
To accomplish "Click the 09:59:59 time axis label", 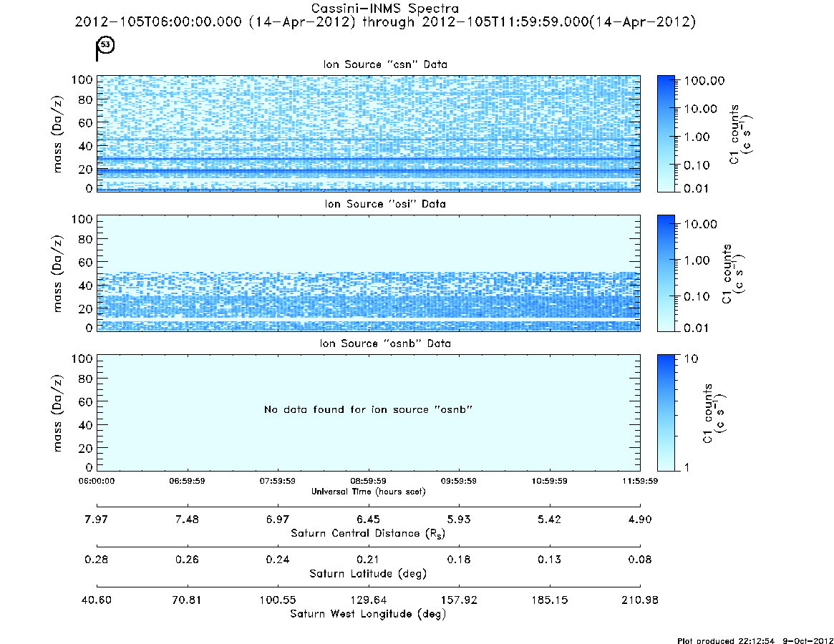I will coord(458,481).
